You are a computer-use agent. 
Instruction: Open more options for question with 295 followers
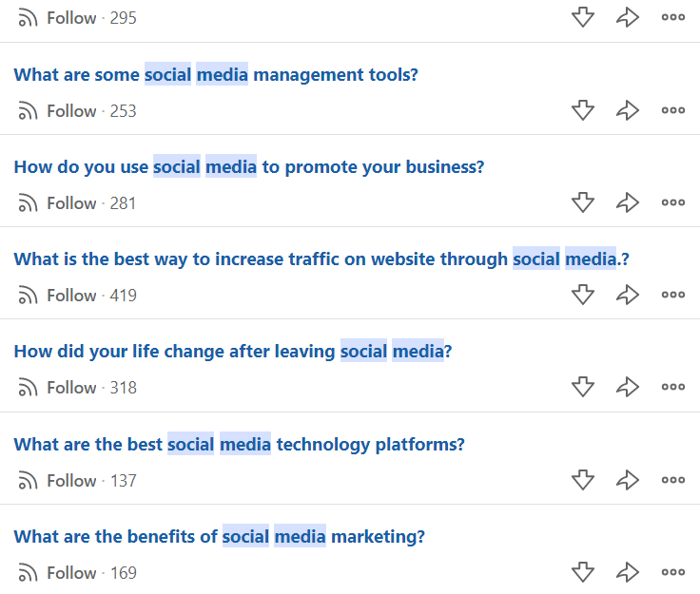coord(673,17)
